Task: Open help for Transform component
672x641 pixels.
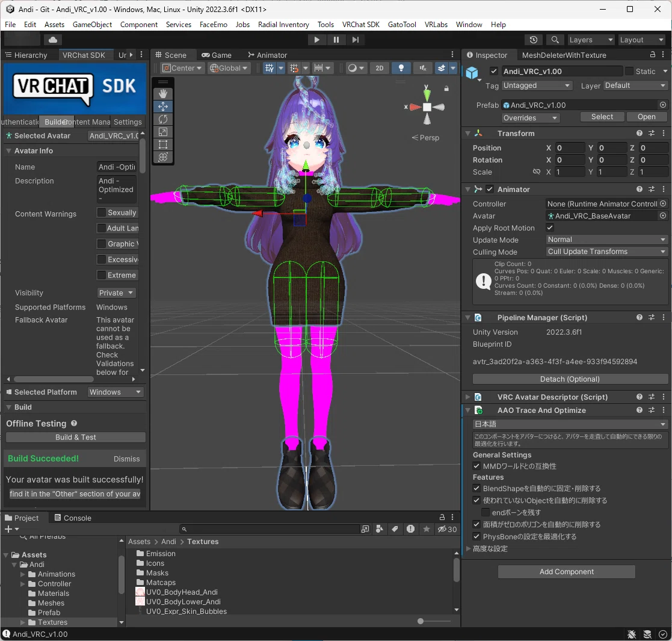Action: tap(639, 134)
